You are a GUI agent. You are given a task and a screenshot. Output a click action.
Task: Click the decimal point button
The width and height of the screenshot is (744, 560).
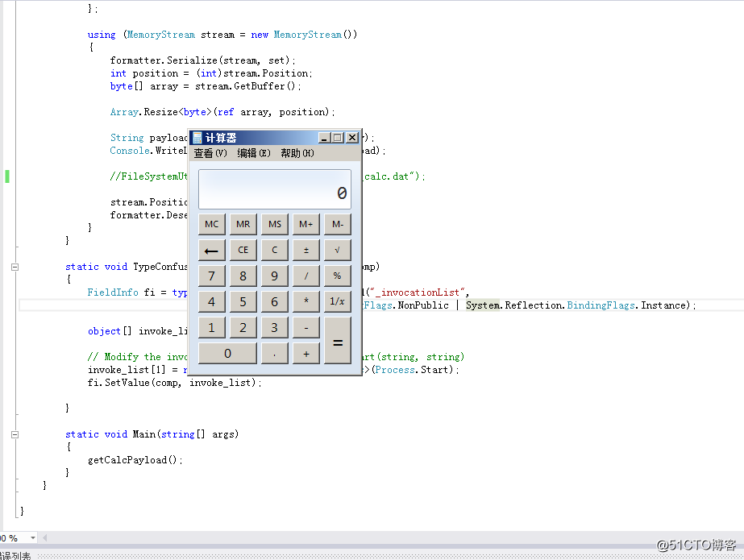pyautogui.click(x=275, y=353)
